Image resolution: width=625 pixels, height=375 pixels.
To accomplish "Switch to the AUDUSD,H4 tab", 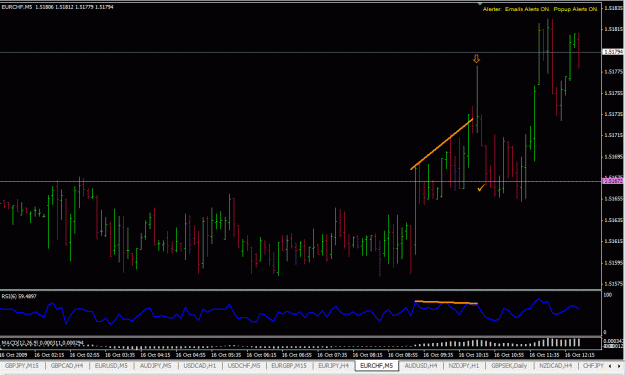I will (x=421, y=365).
